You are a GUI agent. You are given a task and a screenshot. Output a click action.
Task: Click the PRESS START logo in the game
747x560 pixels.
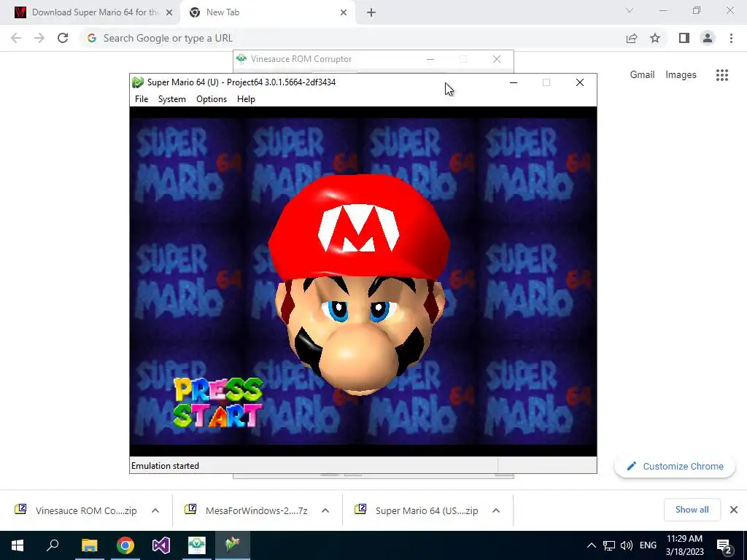[x=218, y=402]
